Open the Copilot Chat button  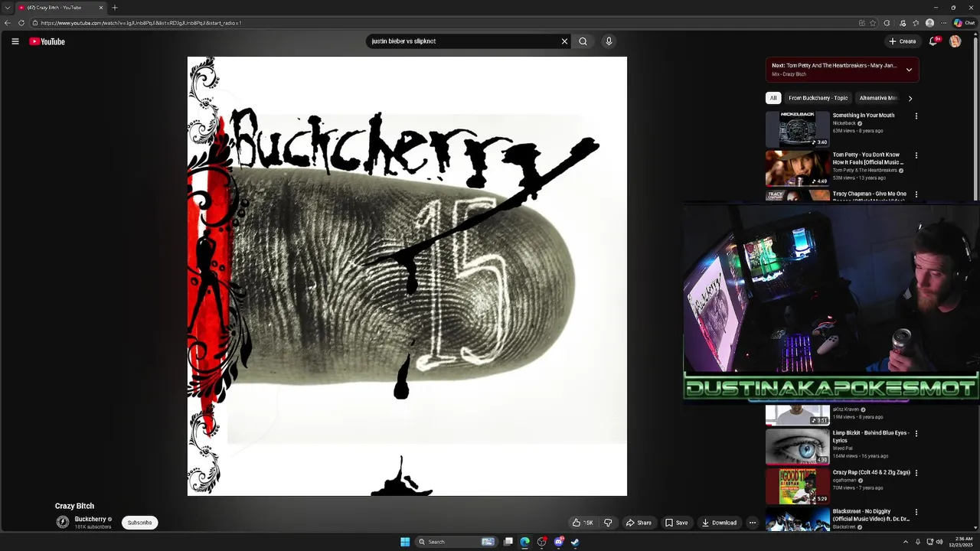click(x=964, y=23)
